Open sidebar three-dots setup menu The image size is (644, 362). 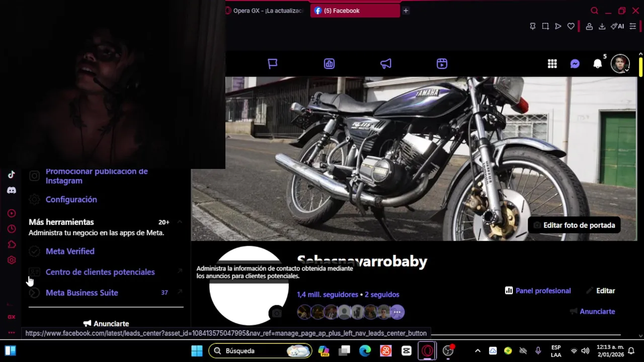[x=11, y=333]
